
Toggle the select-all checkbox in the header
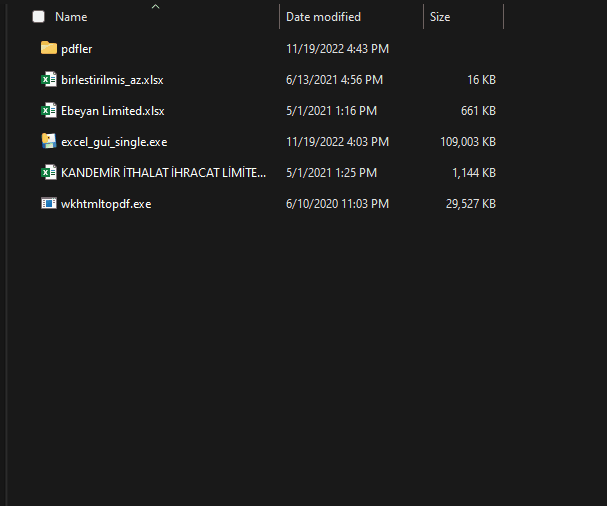coord(38,17)
